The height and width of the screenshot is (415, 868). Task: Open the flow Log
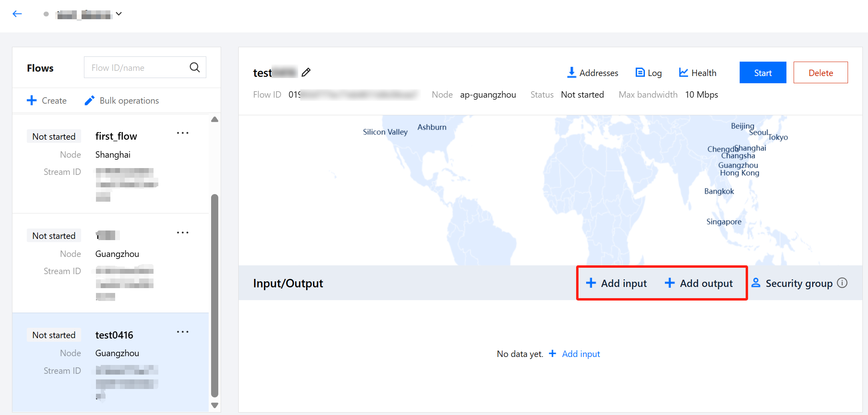click(x=649, y=73)
